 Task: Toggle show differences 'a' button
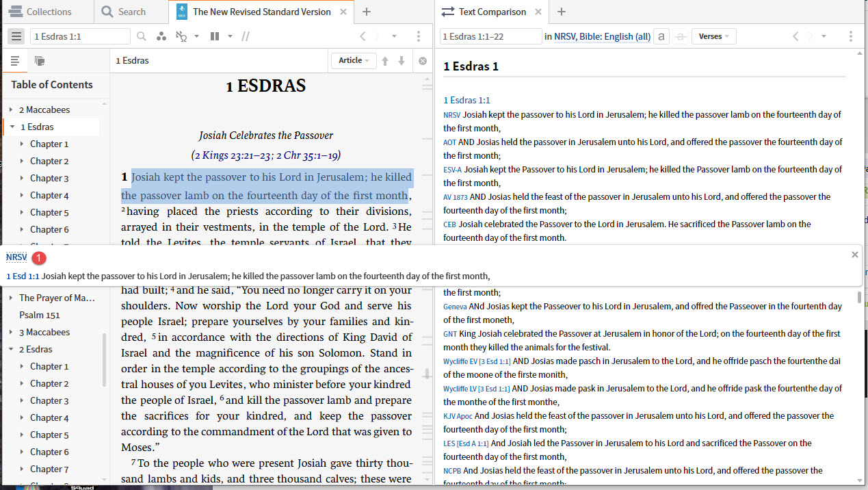pos(661,36)
